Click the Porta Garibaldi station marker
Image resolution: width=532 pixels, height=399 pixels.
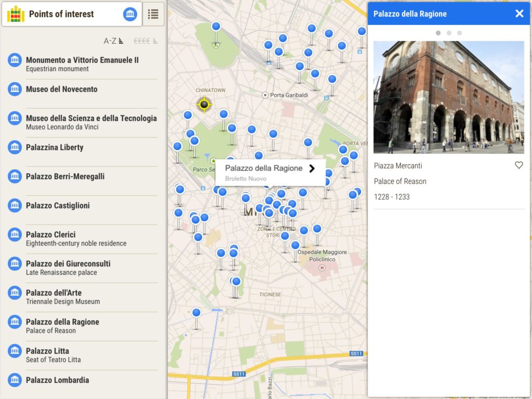(265, 95)
